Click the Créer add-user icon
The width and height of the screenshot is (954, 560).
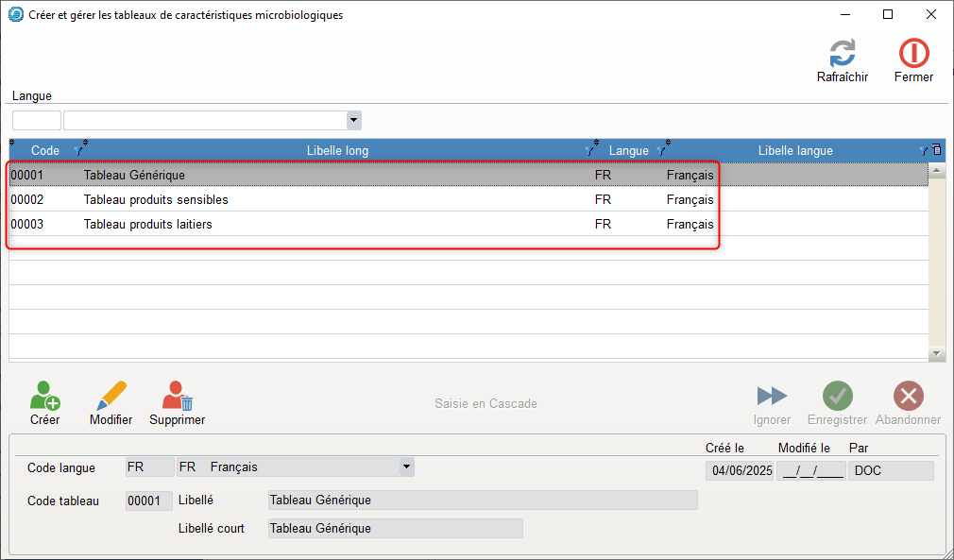click(44, 396)
